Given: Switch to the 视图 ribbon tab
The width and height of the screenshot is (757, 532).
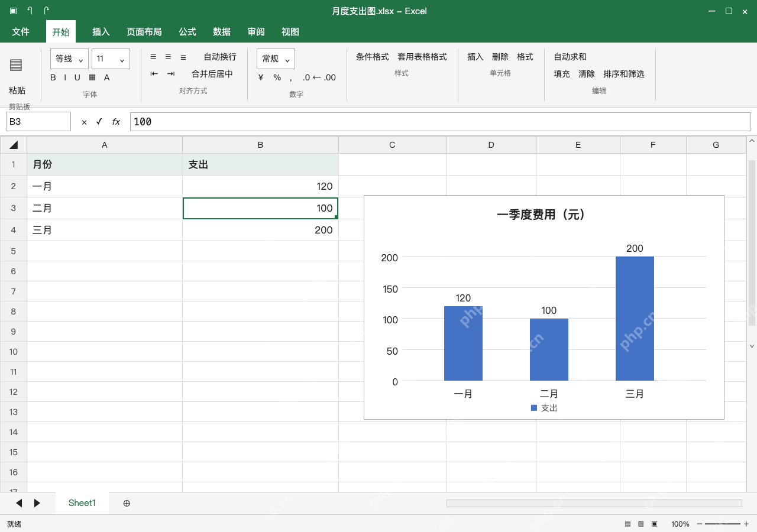Looking at the screenshot, I should [x=290, y=32].
